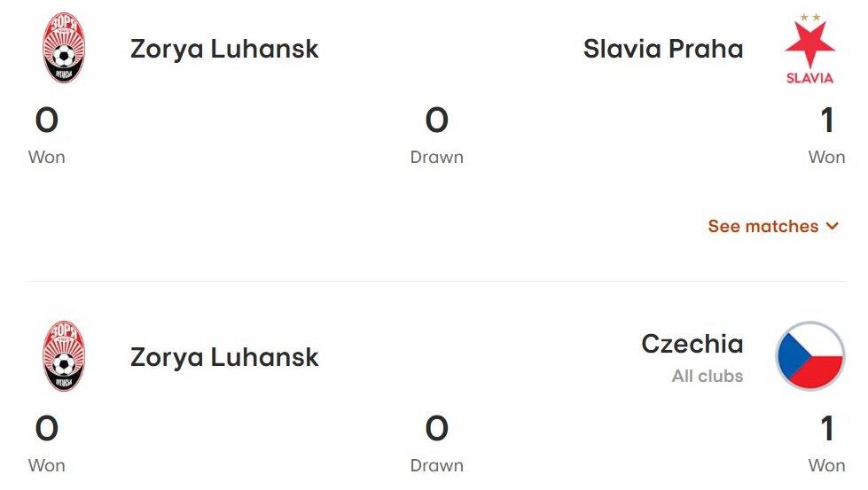Click the Drawn label in Slavia Praha matchup
Viewport: 868px width, 490px height.
click(436, 157)
